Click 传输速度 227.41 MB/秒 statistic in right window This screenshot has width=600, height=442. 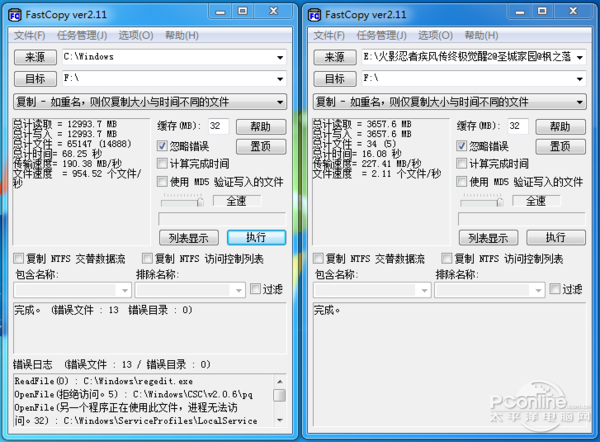coord(367,164)
